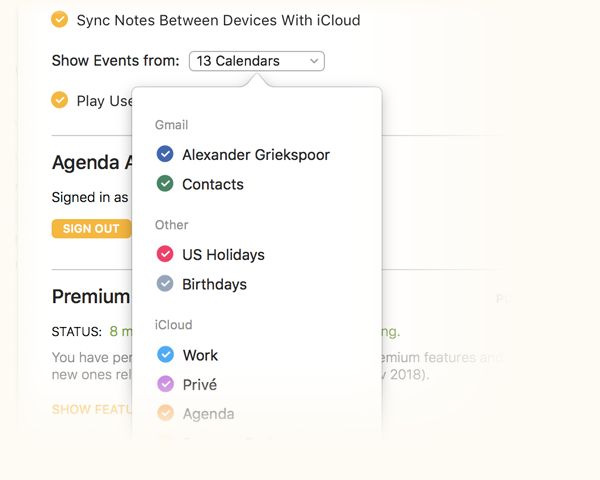Click the Work calendar label
Viewport: 600px width, 480px height.
tap(200, 355)
